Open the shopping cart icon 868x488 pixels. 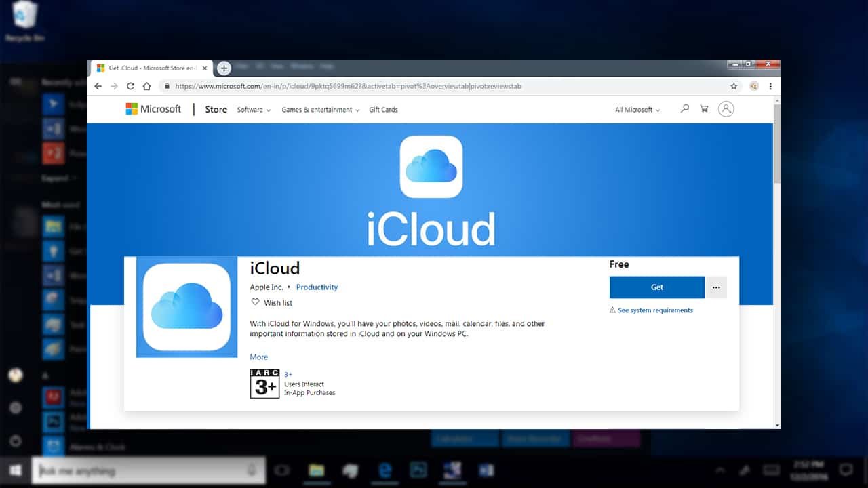704,108
